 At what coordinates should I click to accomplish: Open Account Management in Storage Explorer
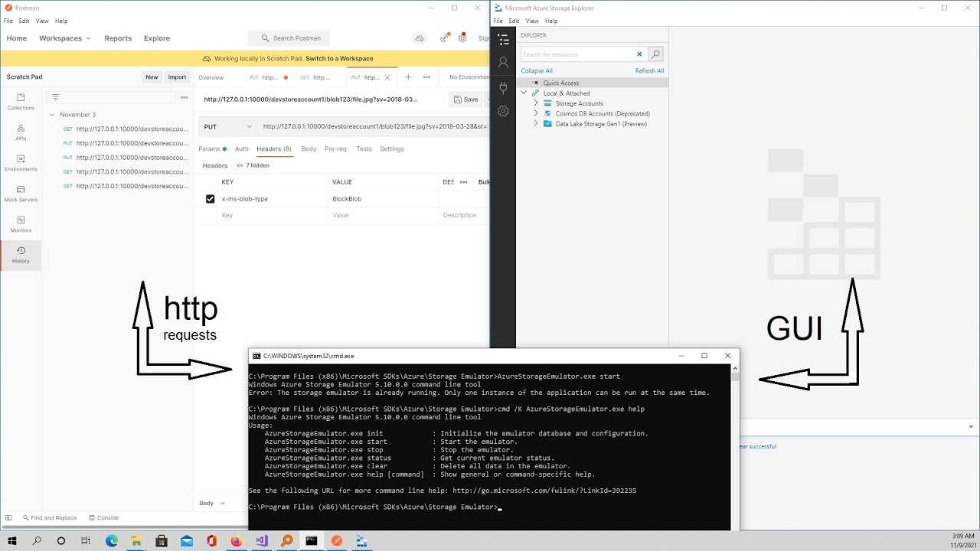click(x=503, y=63)
